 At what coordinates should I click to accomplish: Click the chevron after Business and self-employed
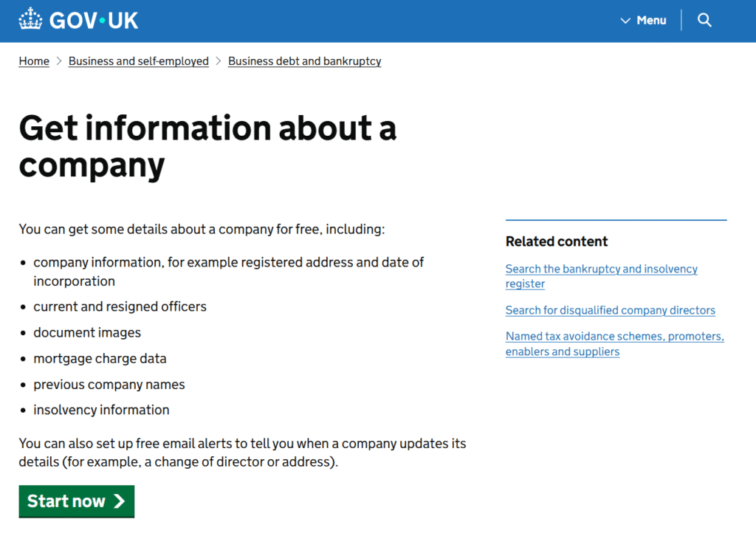[219, 61]
